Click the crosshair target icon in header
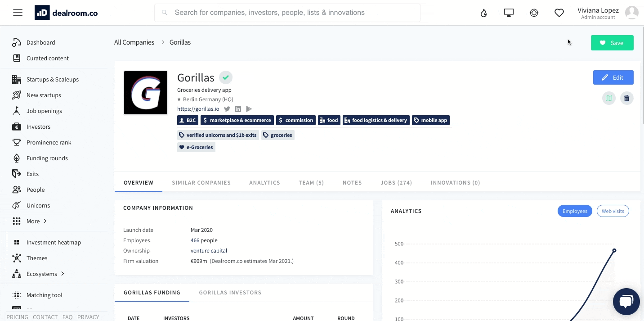Viewport: 644px width, 321px height. [x=534, y=13]
